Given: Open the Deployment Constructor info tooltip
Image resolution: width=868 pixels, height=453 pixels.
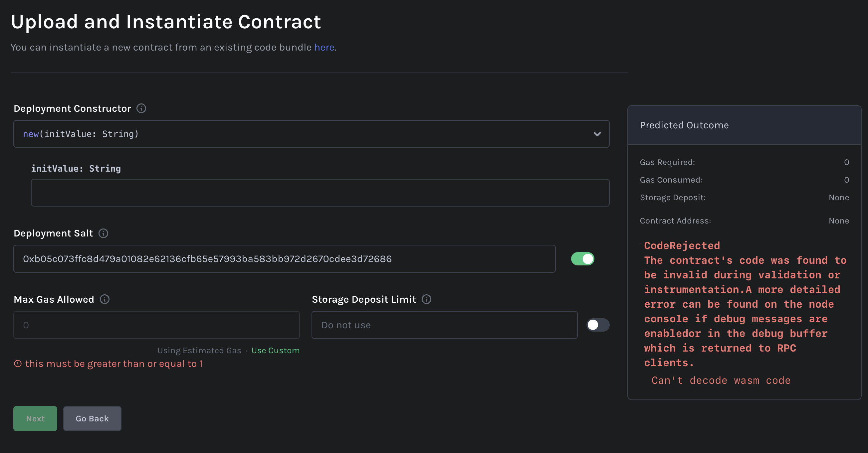Looking at the screenshot, I should (141, 108).
